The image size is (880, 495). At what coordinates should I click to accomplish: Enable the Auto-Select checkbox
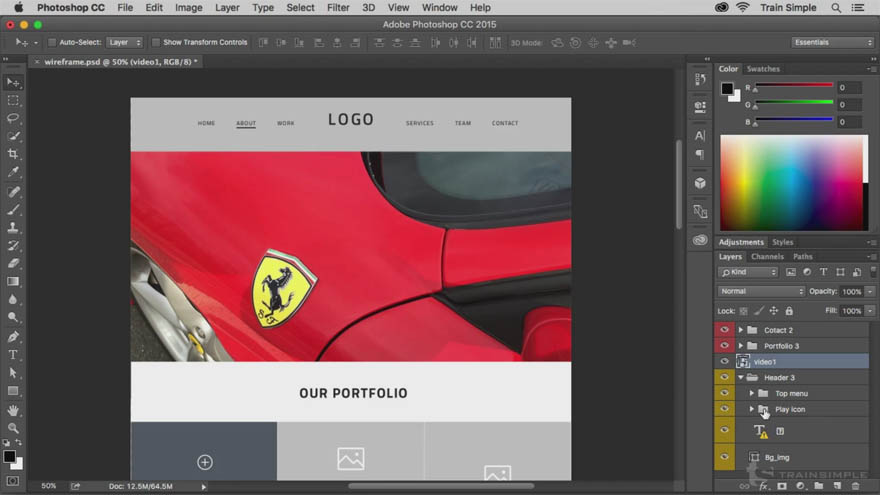click(52, 42)
